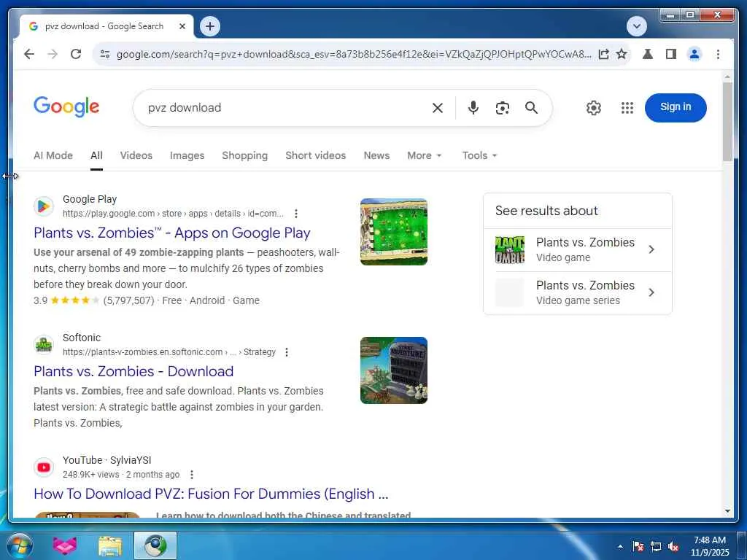This screenshot has width=747, height=560.
Task: Switch to Shopping results
Action: point(244,155)
